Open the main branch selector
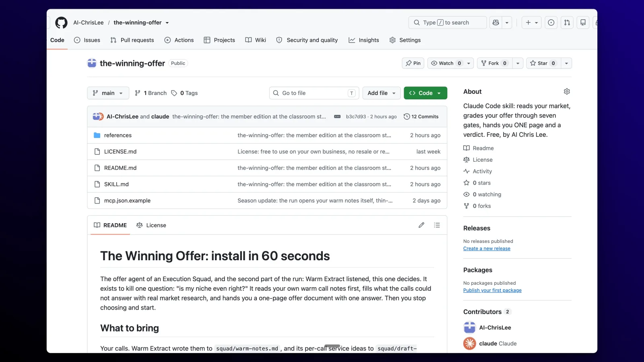 pyautogui.click(x=108, y=93)
